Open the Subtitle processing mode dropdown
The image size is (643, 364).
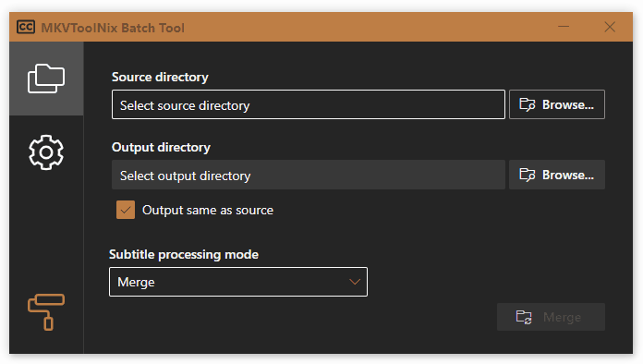click(x=238, y=282)
